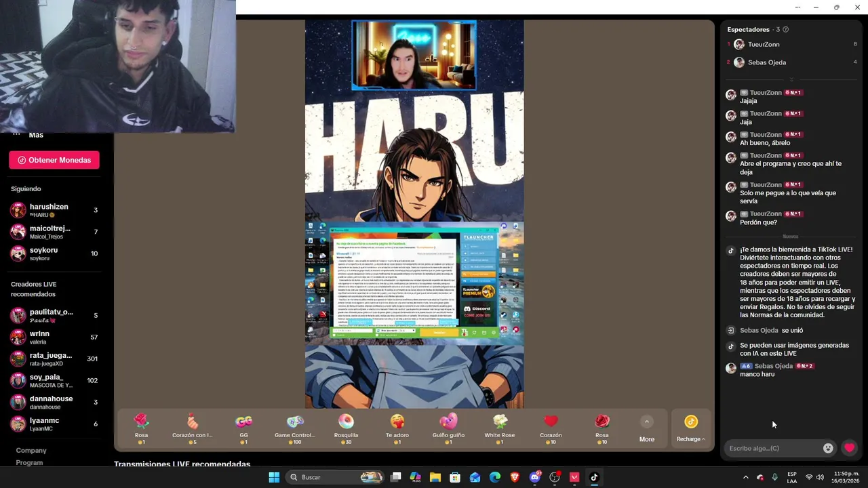The width and height of the screenshot is (868, 488).
Task: Open network settings from the system tray
Action: 809,477
